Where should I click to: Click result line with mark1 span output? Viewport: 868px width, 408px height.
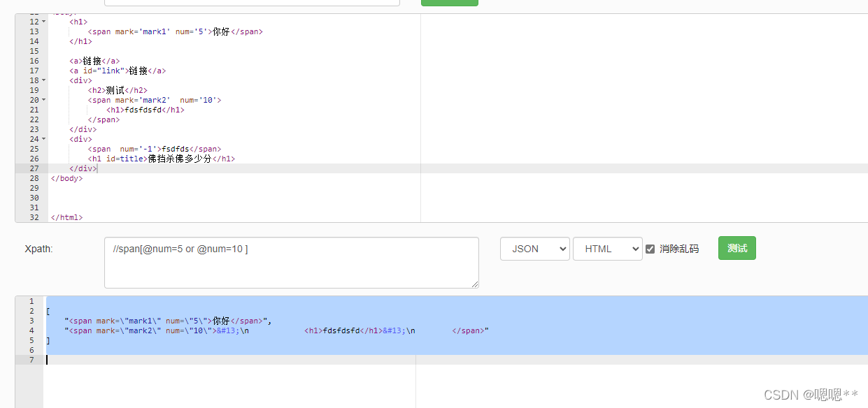(x=168, y=321)
